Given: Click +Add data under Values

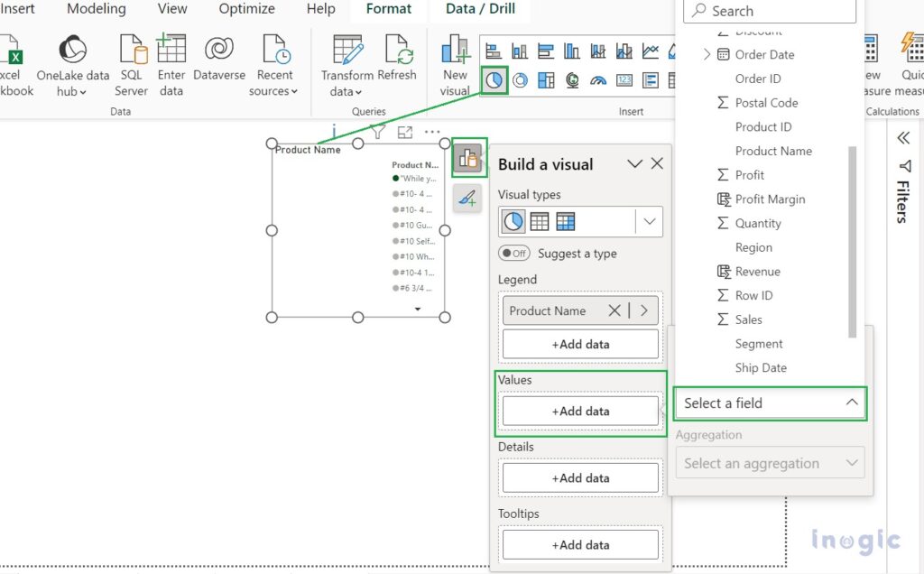Looking at the screenshot, I should (x=580, y=411).
